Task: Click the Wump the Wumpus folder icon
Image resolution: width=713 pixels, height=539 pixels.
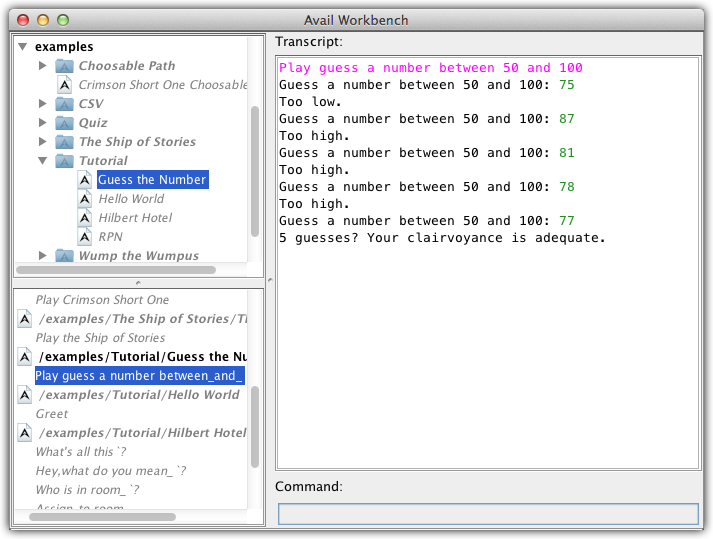Action: click(65, 256)
